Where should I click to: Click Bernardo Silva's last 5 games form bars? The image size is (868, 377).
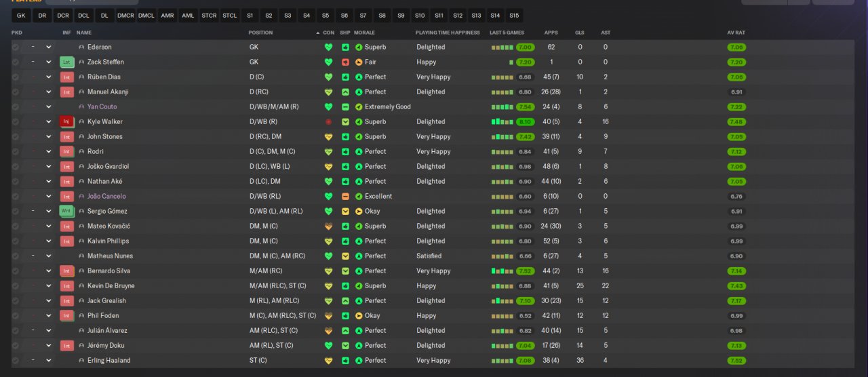(502, 271)
